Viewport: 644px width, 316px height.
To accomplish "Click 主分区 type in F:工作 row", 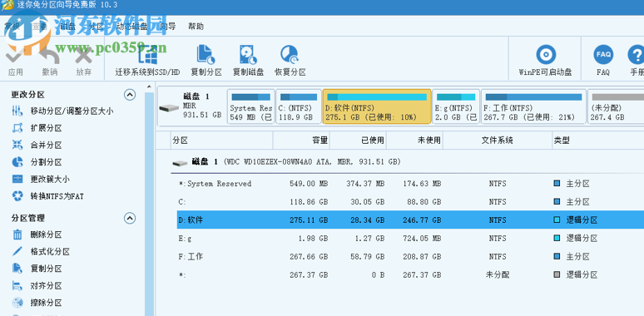I will pos(578,256).
